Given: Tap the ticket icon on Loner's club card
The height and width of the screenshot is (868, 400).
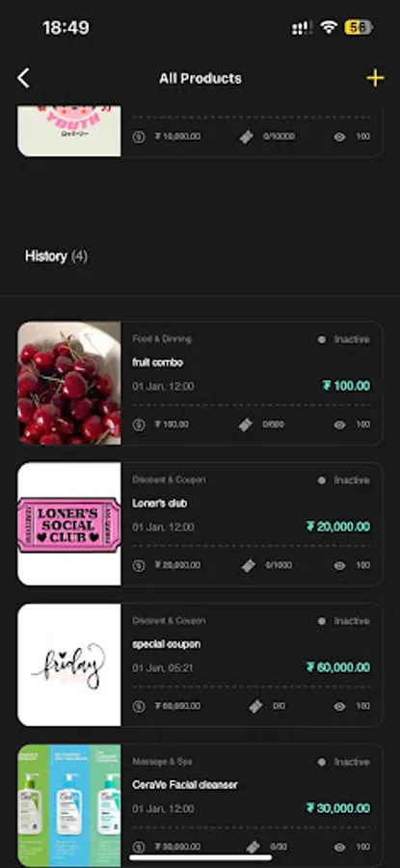Looking at the screenshot, I should coord(249,565).
